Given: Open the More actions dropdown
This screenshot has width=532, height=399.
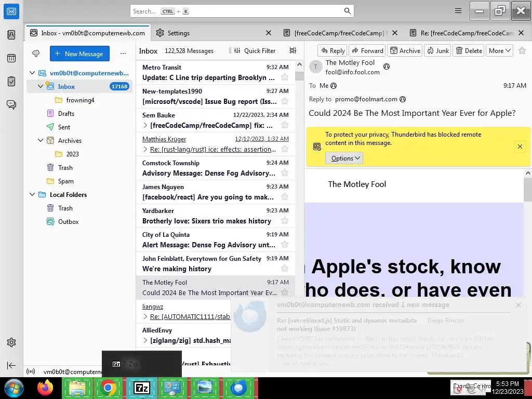Looking at the screenshot, I should pyautogui.click(x=500, y=50).
